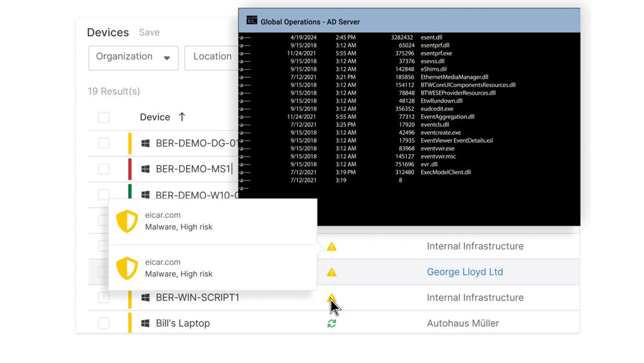Check the box for BER-DEMO-W10 row
Viewport: 644px width, 363px height.
104,195
